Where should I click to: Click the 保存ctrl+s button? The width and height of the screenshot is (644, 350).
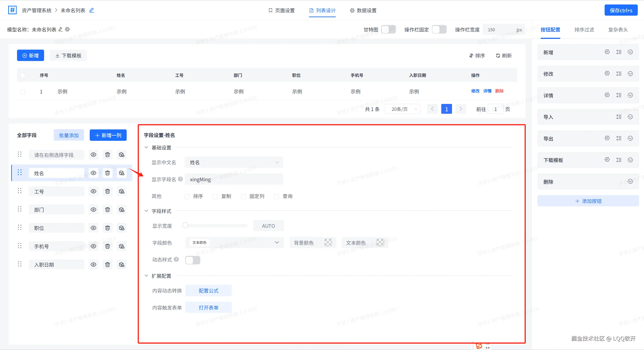pos(621,11)
